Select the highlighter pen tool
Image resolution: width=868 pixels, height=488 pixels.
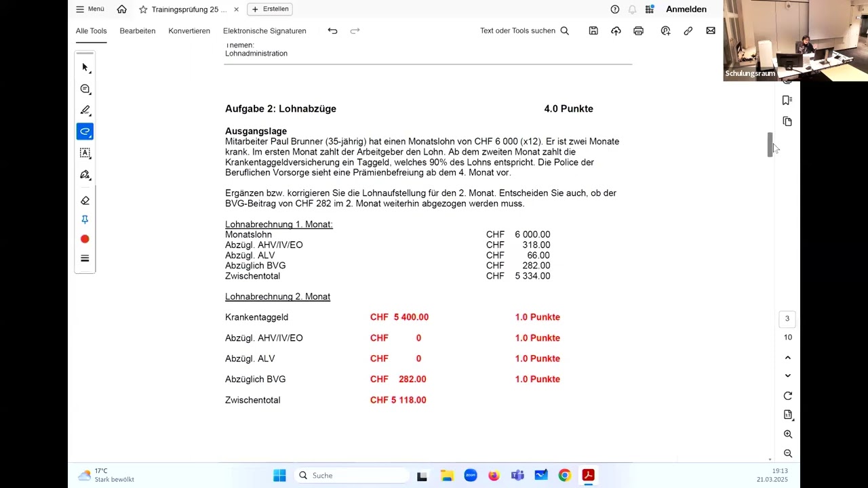pos(85,110)
